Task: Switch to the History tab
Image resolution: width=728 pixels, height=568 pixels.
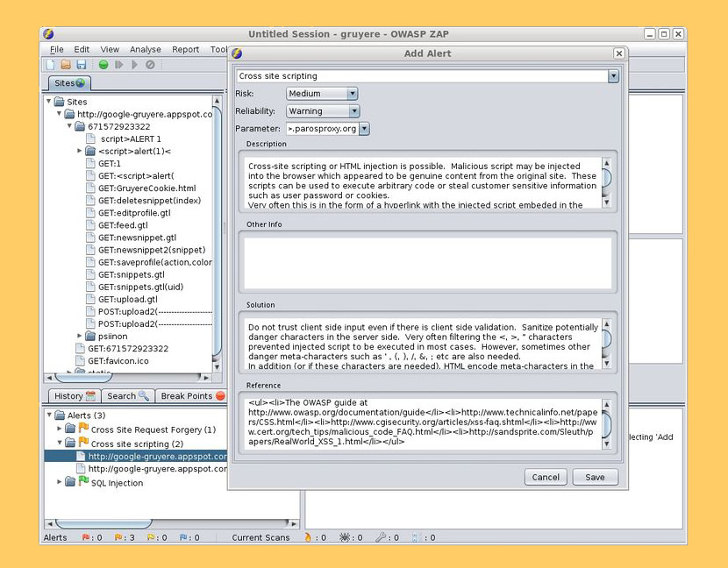Action: (75, 396)
